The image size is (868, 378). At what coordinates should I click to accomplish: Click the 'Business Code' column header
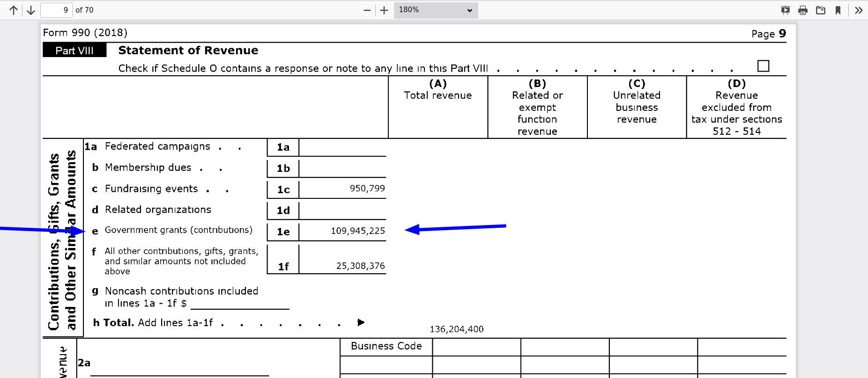point(386,346)
